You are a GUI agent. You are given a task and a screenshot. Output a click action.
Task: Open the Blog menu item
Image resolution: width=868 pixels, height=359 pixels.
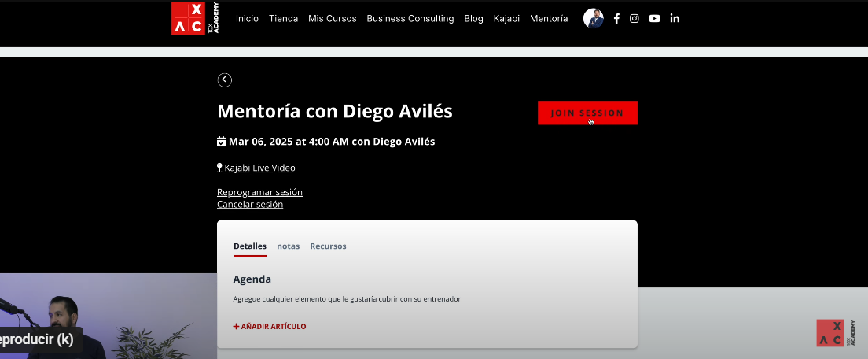pyautogui.click(x=473, y=18)
